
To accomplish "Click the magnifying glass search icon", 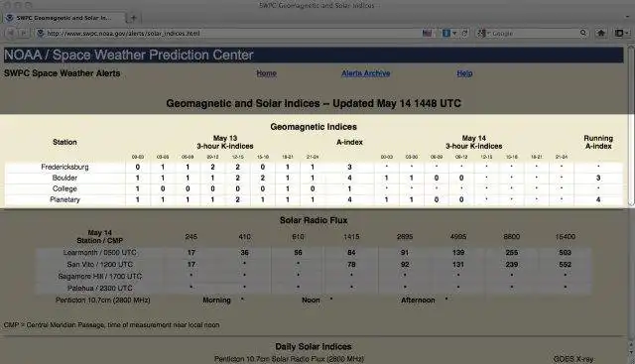I will [x=582, y=33].
